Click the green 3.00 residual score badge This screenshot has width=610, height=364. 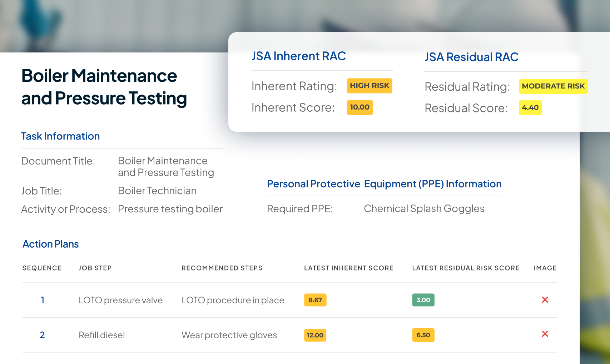pos(423,300)
